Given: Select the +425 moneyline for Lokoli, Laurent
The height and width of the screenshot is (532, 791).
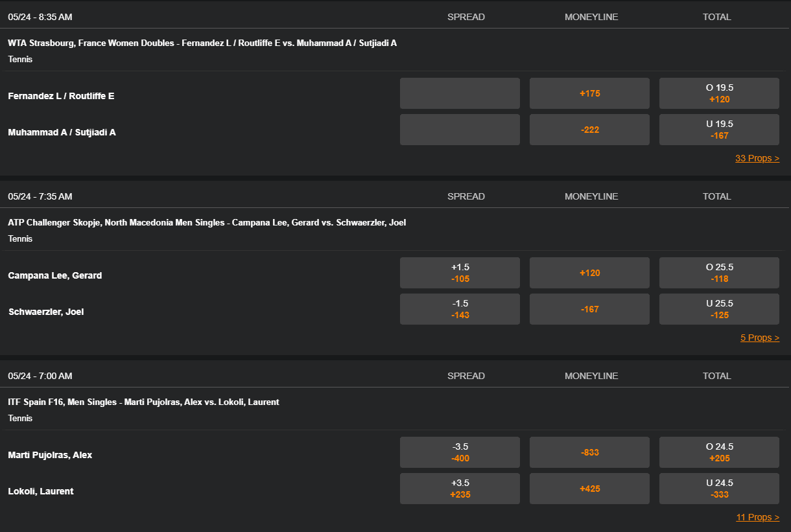Looking at the screenshot, I should 589,488.
